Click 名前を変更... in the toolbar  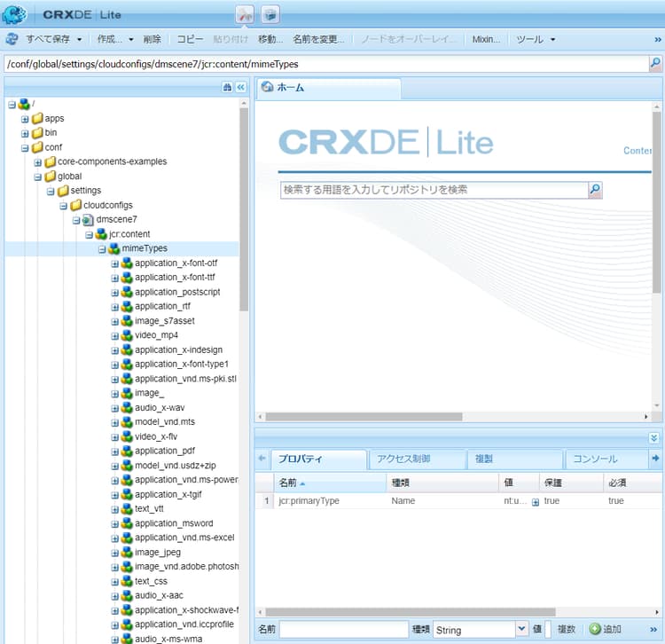[x=318, y=39]
